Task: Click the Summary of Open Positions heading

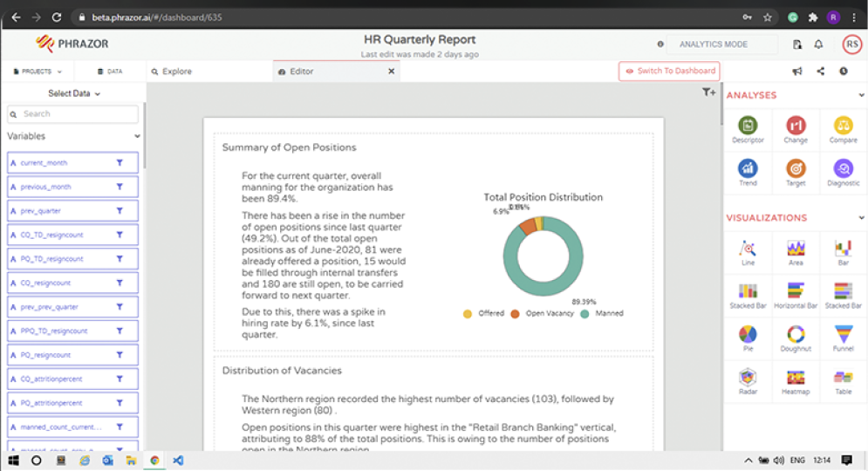Action: [x=289, y=147]
